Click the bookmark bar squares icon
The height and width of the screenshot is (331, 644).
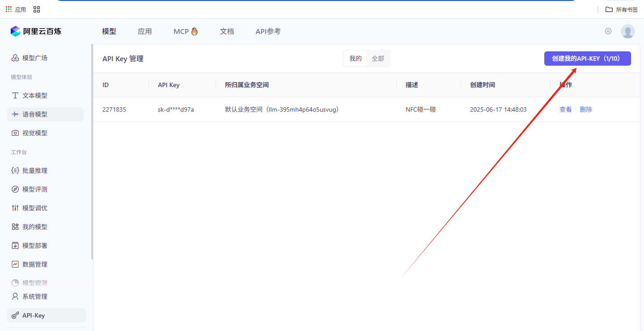click(x=37, y=9)
